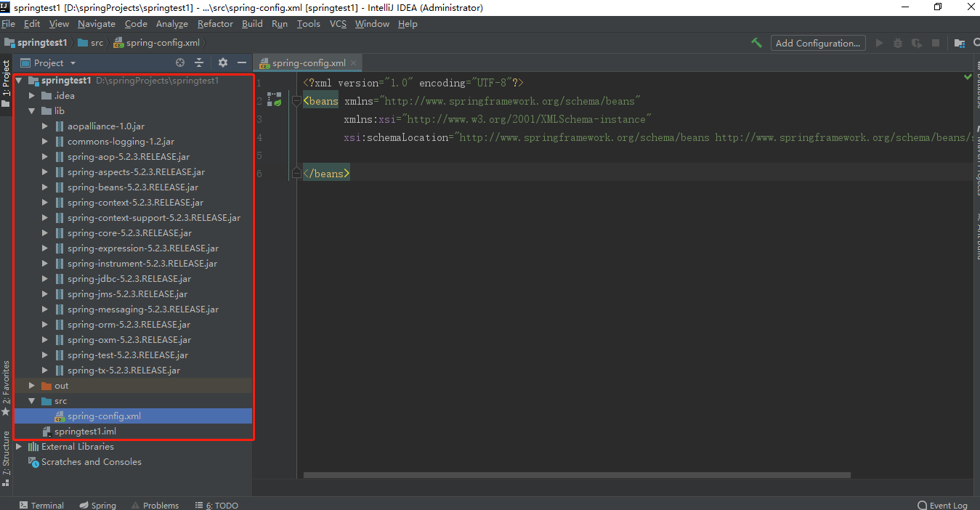The width and height of the screenshot is (980, 510).
Task: Select spring-jdbc-5.2.3.RELEASE.jar
Action: point(129,279)
